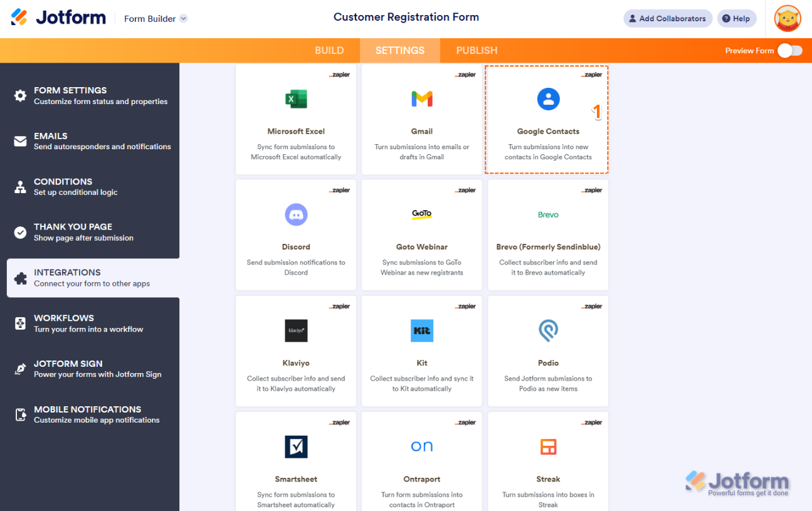Switch to the BUILD tab
This screenshot has width=812, height=511.
click(x=329, y=51)
